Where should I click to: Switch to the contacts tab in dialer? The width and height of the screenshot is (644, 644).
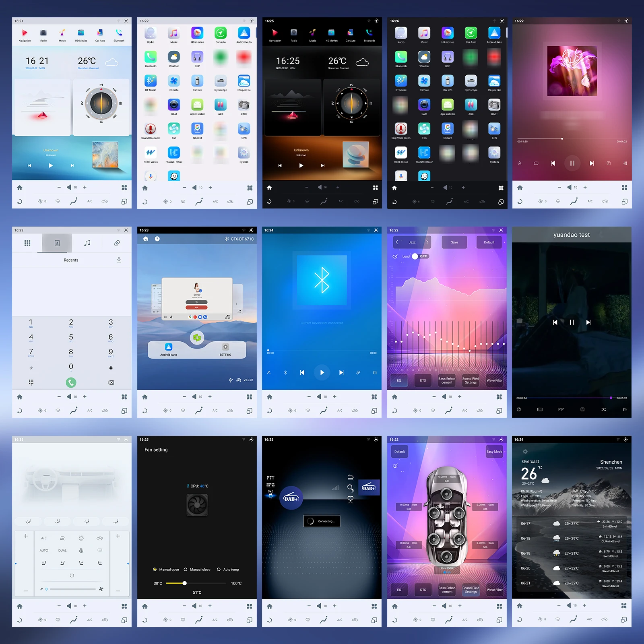pos(57,243)
